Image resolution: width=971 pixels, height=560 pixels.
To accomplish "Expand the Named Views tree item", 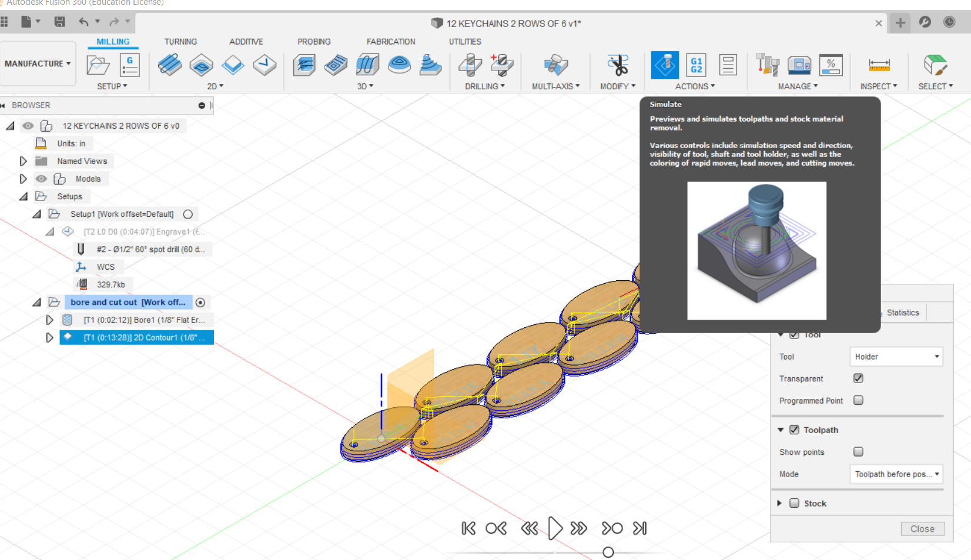I will click(x=23, y=161).
